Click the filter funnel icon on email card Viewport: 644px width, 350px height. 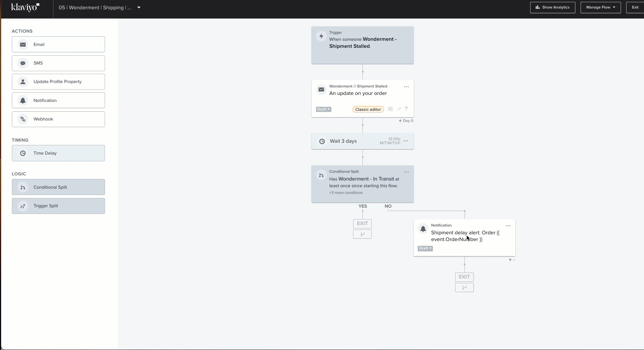point(407,109)
